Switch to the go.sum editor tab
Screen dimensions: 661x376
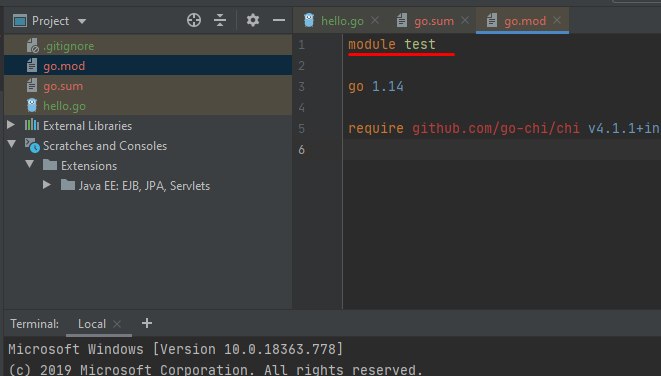click(434, 21)
